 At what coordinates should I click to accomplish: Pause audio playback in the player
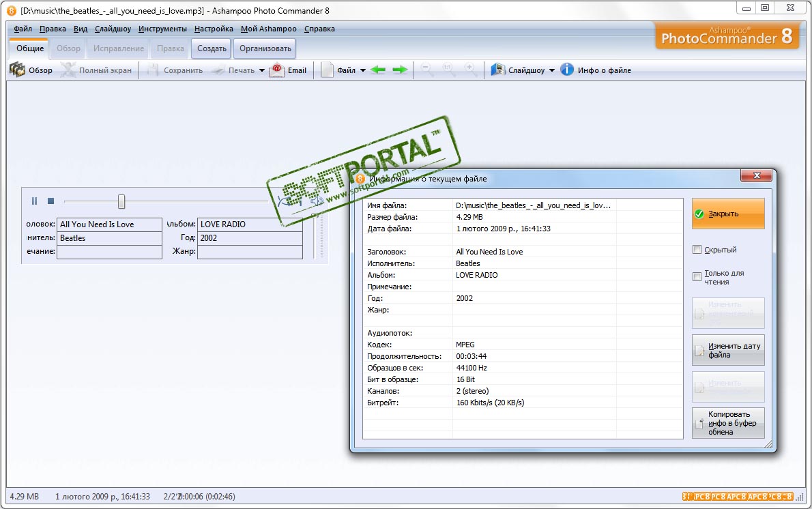[34, 201]
